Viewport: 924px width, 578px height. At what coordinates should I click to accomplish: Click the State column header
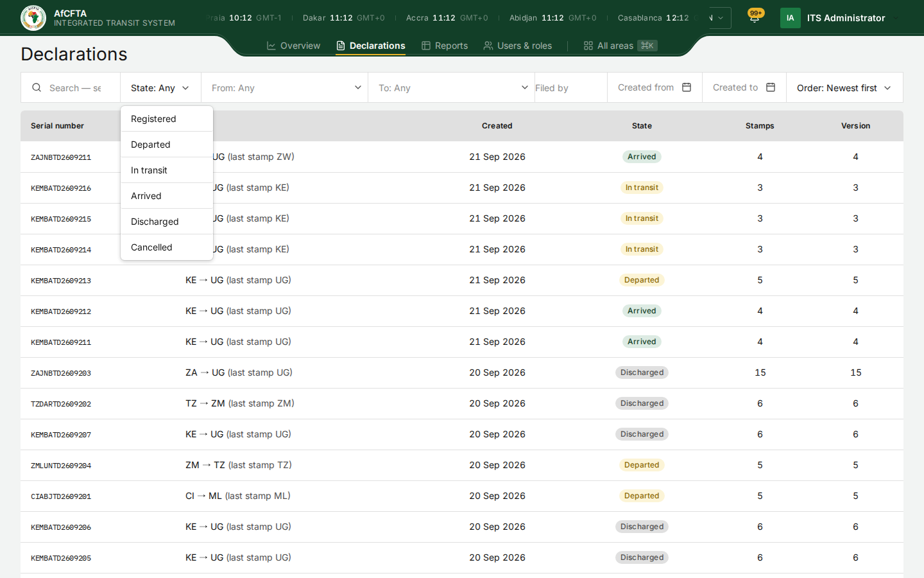(x=642, y=126)
